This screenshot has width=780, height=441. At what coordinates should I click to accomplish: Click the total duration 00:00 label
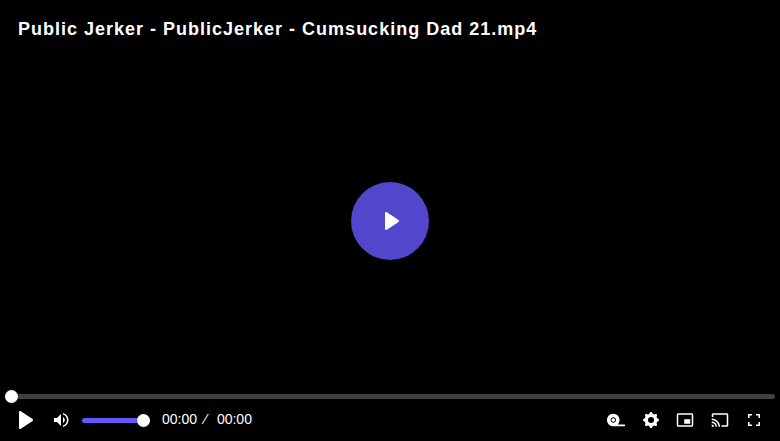point(234,420)
